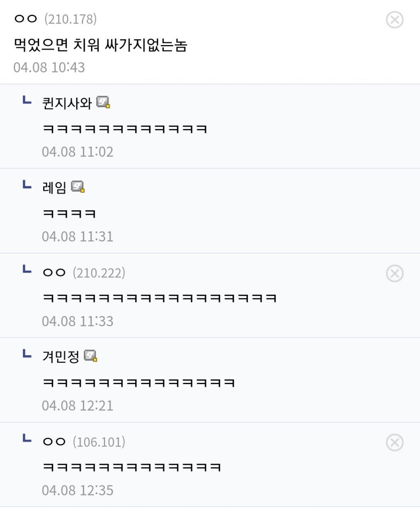
Task: Delete the reply from ㅇㅇ (106.101)
Action: coord(395,443)
